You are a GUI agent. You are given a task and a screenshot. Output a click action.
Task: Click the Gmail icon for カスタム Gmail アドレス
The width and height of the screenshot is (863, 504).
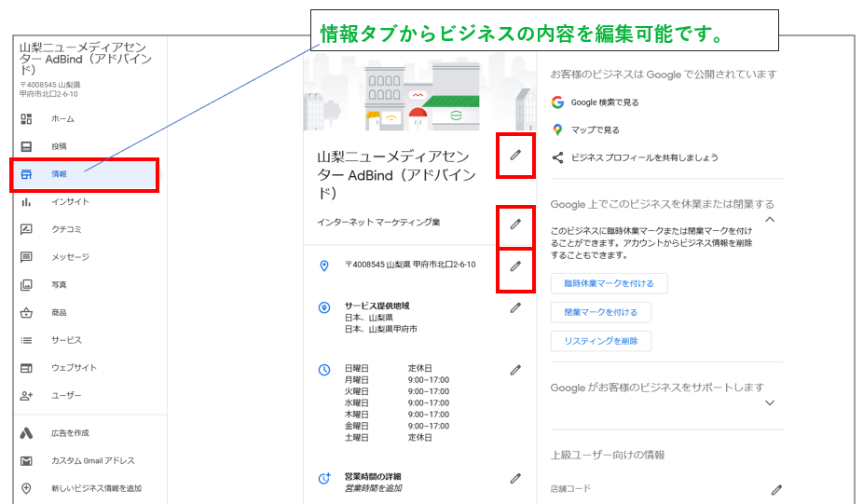click(26, 460)
